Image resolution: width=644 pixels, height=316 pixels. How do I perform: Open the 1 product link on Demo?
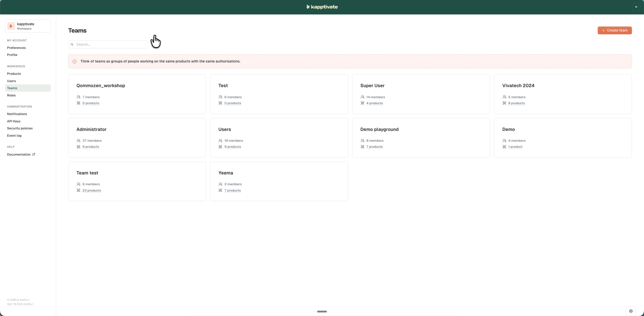click(515, 147)
